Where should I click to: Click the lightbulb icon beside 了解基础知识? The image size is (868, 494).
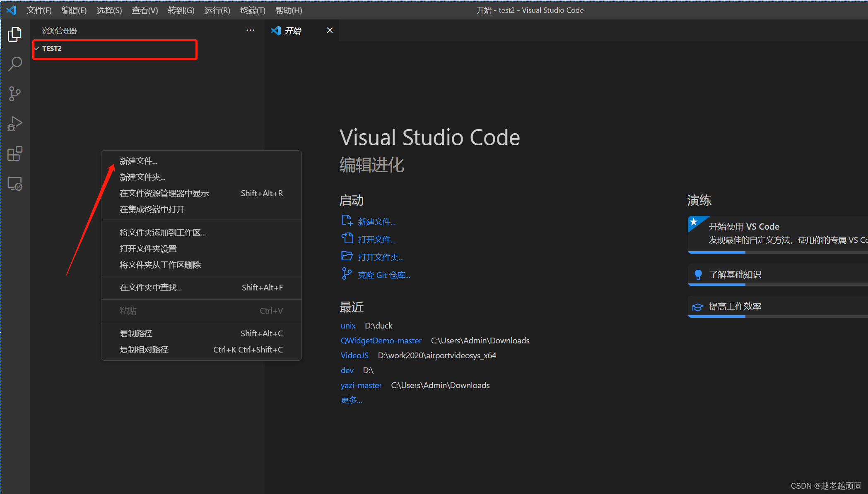[698, 274]
